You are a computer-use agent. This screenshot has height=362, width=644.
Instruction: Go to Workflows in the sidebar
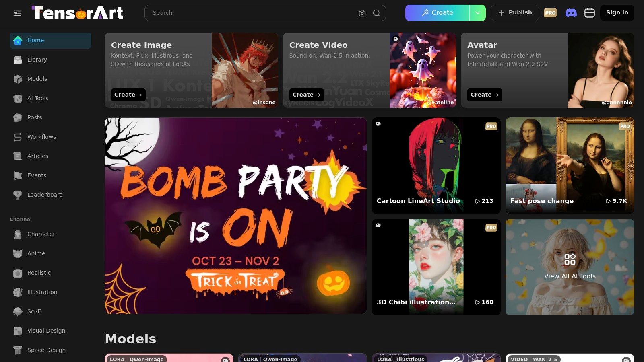[50, 137]
